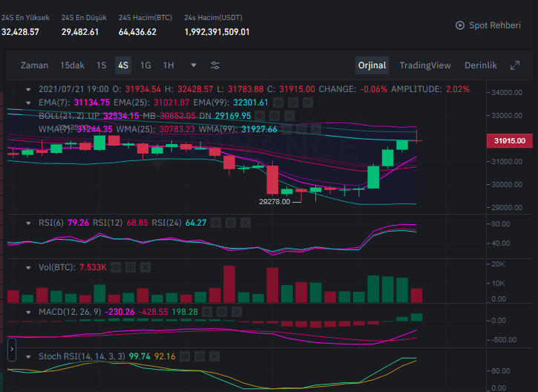The width and height of the screenshot is (538, 392).
Task: Open Stoch RSI settings gear
Action: [x=200, y=356]
